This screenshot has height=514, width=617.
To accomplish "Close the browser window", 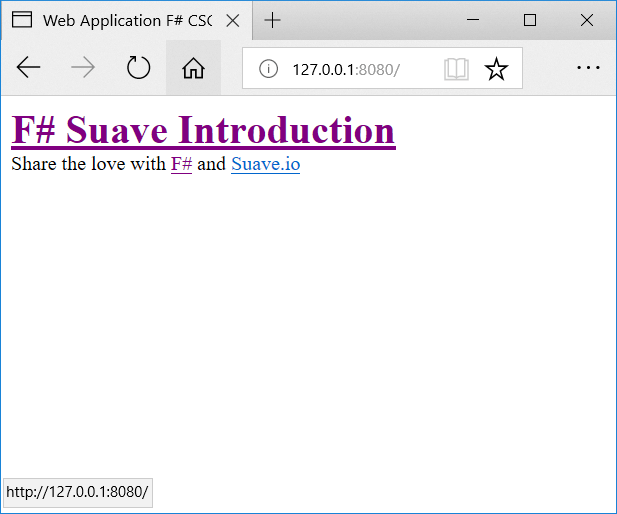I will pos(587,20).
